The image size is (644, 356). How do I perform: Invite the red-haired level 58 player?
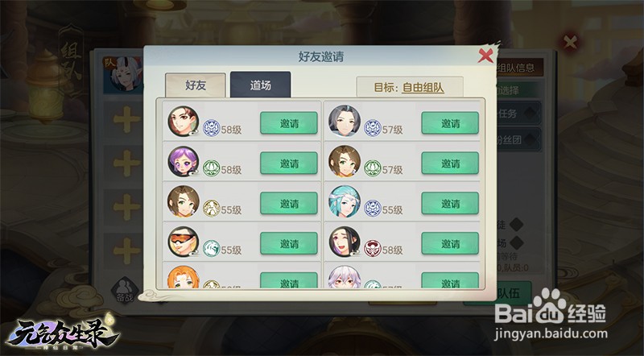[289, 123]
